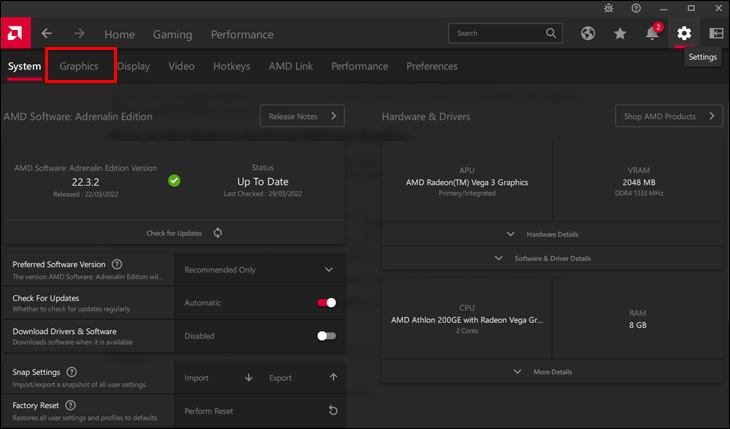Expand Software & Driver Details section
Screen dimensions: 730x429
click(551, 258)
